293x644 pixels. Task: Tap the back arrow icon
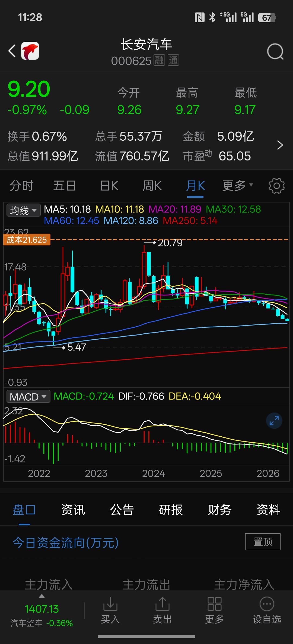[12, 51]
